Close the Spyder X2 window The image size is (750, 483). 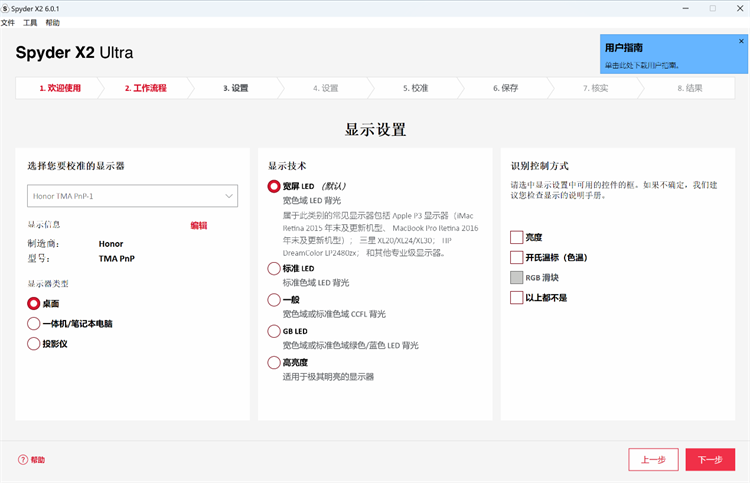(x=739, y=9)
